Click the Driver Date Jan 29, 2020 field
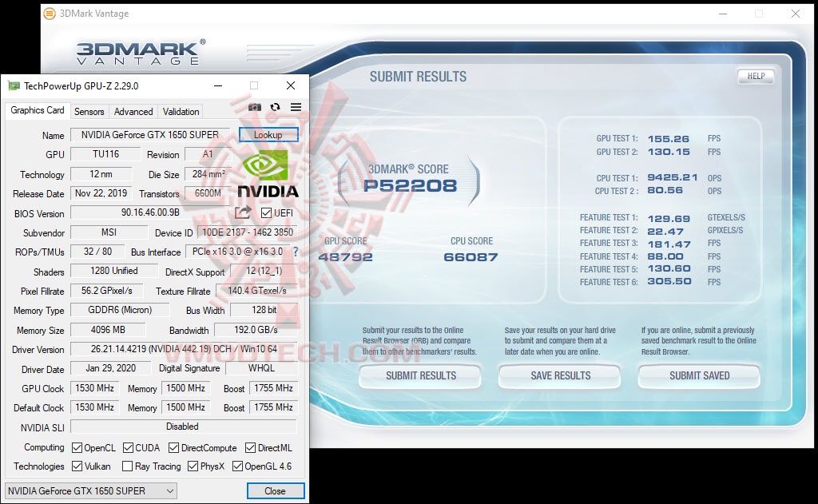The image size is (818, 504). pos(110,368)
